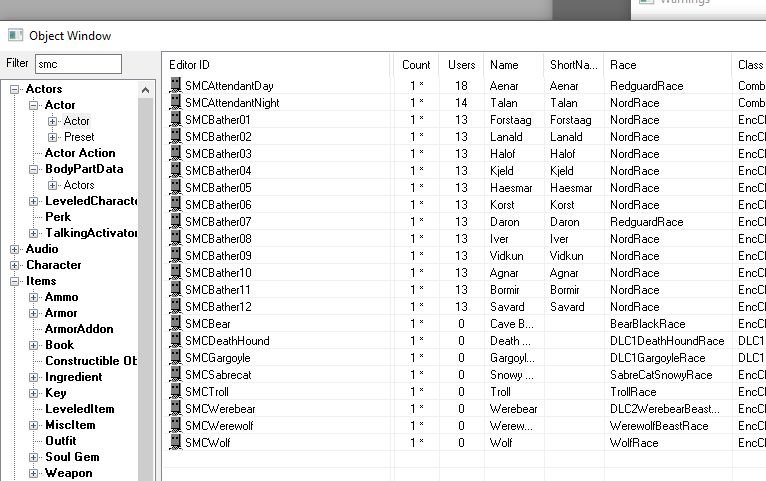Select the LeveledItem tree item
Viewport: 766px width, 481px height.
(x=80, y=409)
